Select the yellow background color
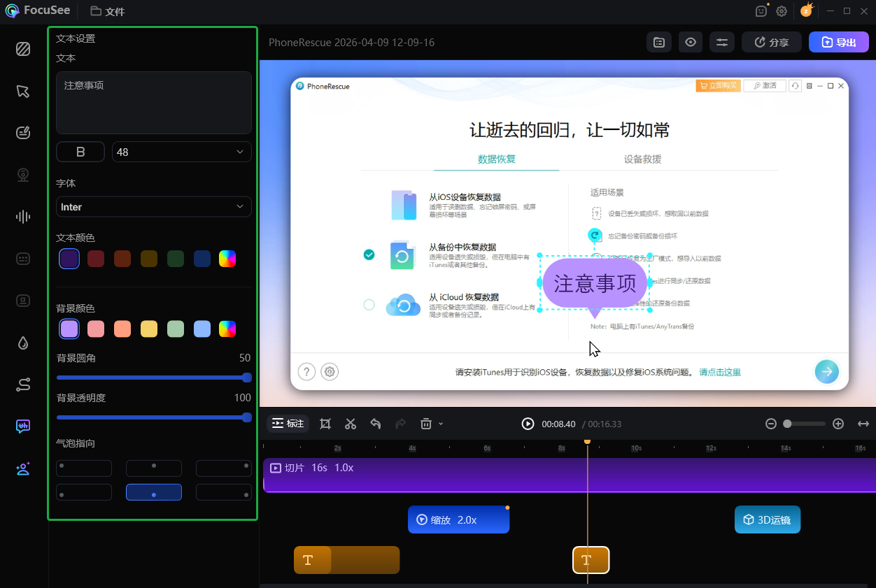The image size is (876, 588). [149, 329]
